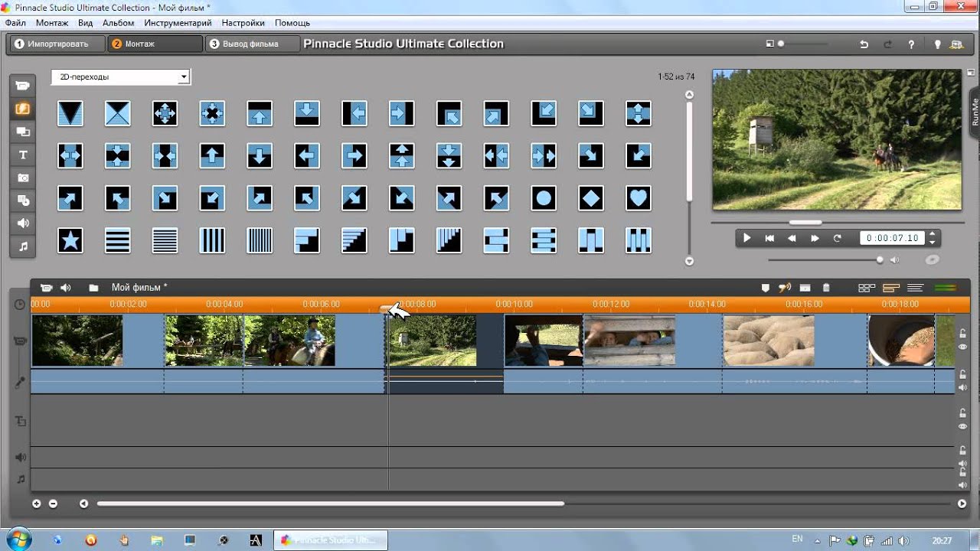Viewport: 980px width, 551px height.
Task: Switch to the Вывод фильма tab
Action: (x=251, y=44)
